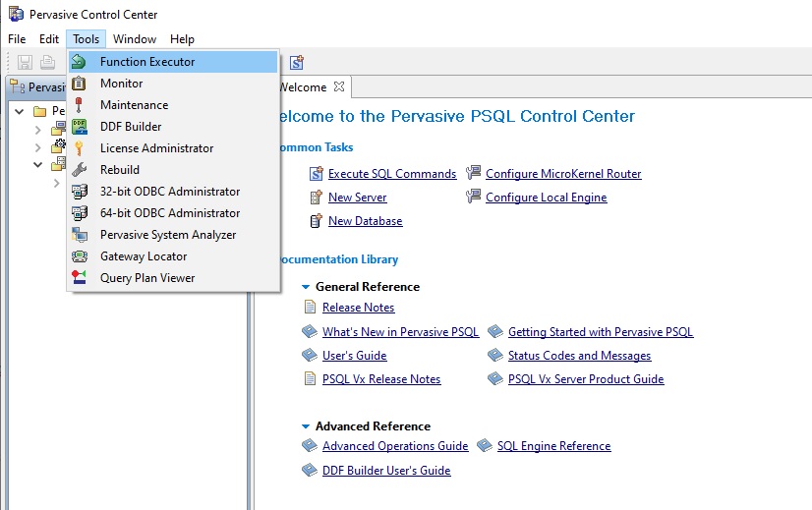812x510 pixels.
Task: Open Configure MicroKernel Router link
Action: (x=563, y=174)
